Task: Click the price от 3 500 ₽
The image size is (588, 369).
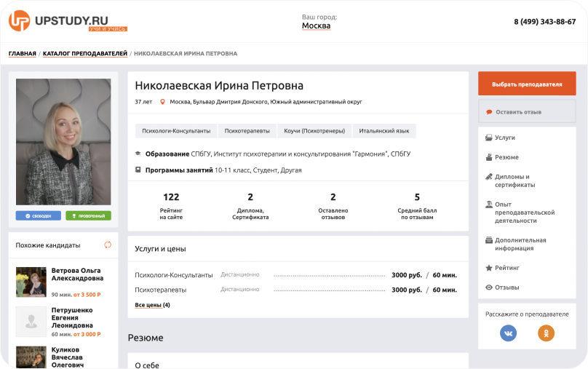Action: tap(87, 295)
